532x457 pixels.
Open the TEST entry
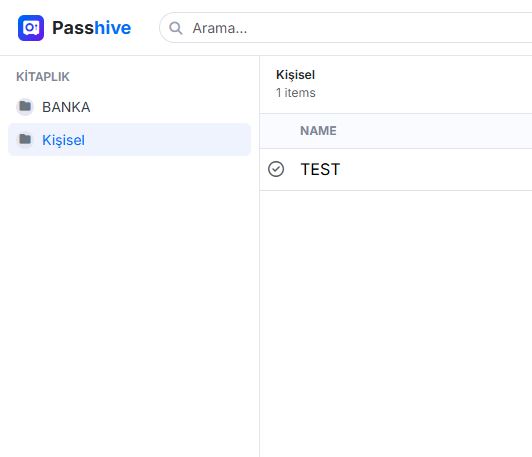pyautogui.click(x=320, y=169)
